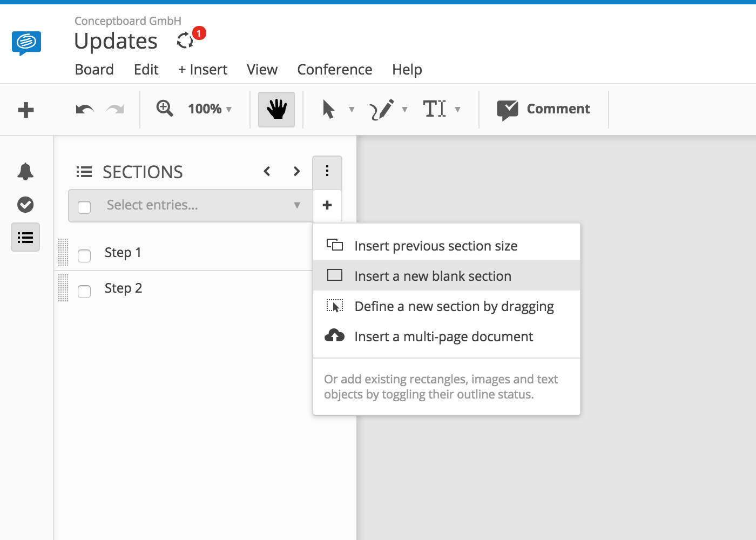Undo the last action
The image size is (756, 540).
click(85, 110)
